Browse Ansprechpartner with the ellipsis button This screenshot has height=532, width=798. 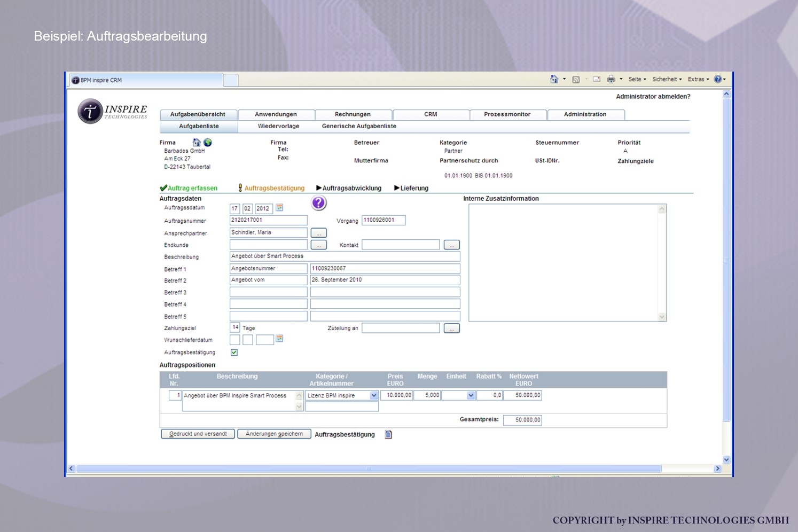tap(318, 233)
